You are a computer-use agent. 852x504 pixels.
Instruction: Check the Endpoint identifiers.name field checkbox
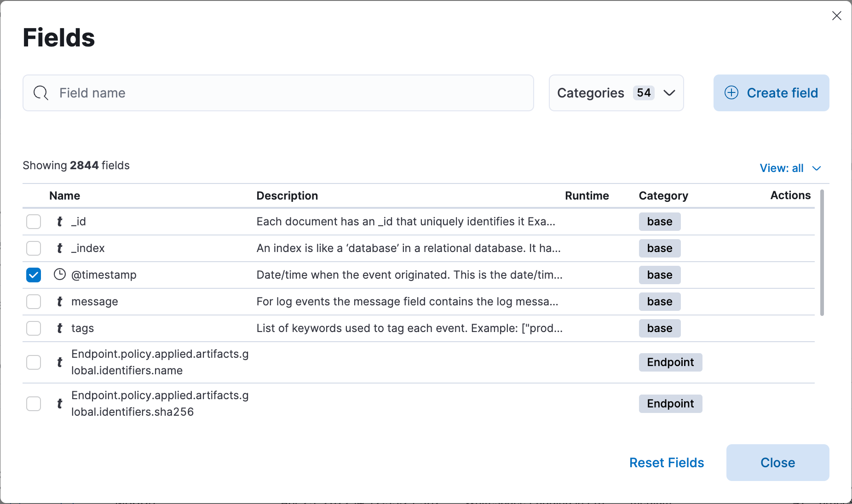33,362
